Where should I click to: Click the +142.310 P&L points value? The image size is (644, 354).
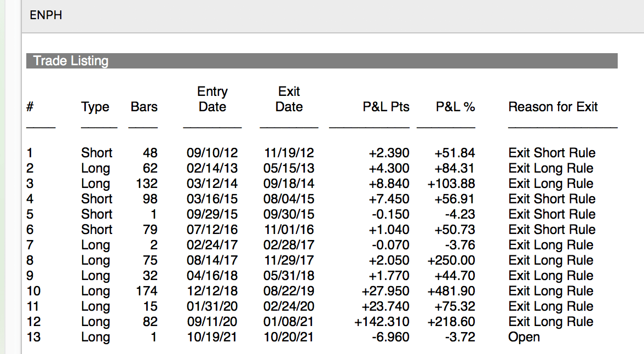(382, 322)
